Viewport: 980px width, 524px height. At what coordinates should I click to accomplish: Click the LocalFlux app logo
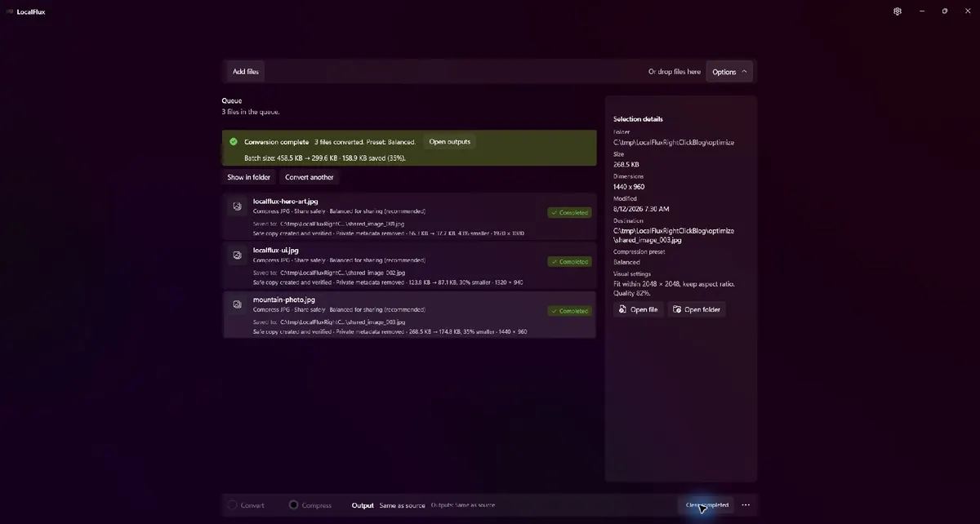click(11, 11)
